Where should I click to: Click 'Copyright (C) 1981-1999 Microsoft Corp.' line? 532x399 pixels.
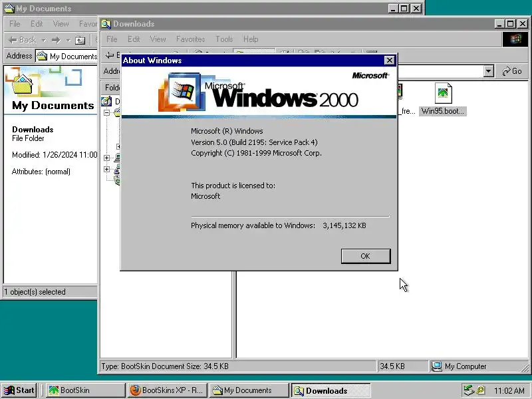(x=256, y=153)
